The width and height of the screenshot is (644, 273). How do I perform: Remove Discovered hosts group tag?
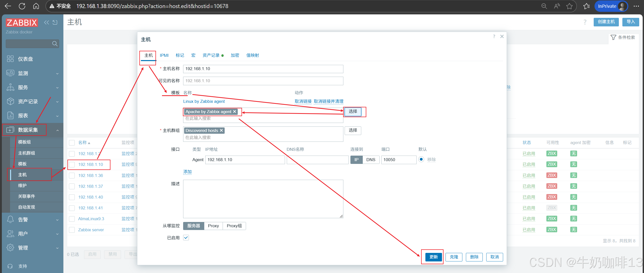(x=221, y=130)
